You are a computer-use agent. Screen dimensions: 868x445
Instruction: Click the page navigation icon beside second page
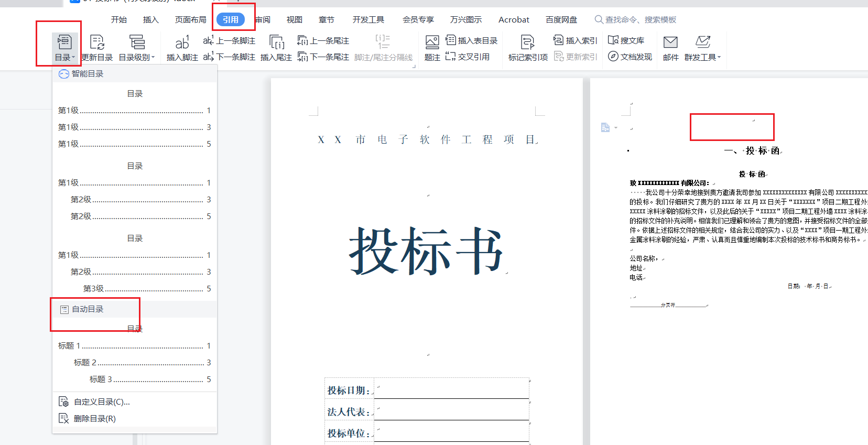pos(605,127)
